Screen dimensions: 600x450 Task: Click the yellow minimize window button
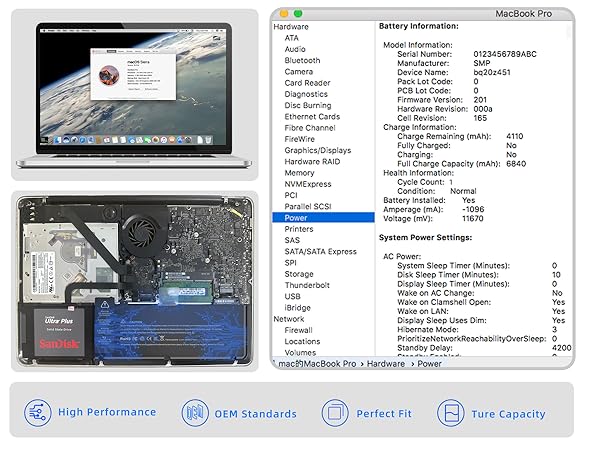(284, 14)
